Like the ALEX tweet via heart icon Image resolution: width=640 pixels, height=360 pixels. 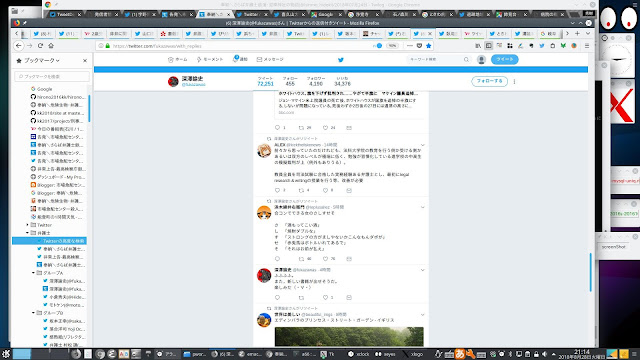pos(325,190)
